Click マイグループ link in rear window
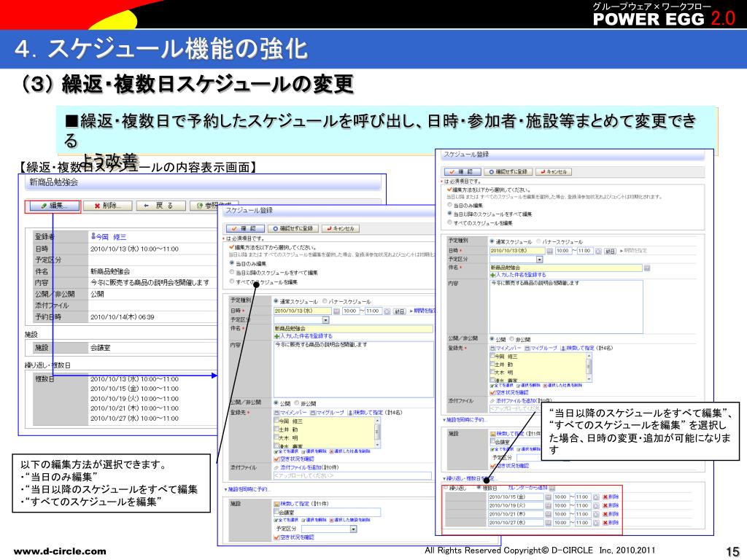 [327, 413]
